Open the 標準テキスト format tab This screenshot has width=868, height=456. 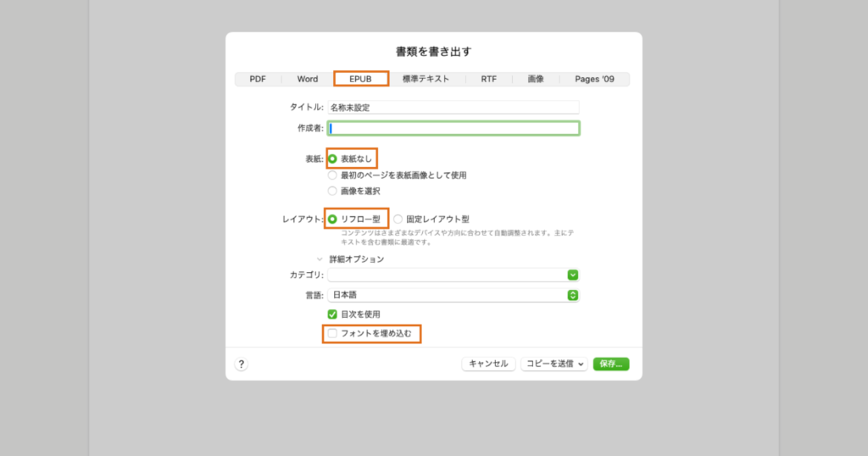point(426,79)
